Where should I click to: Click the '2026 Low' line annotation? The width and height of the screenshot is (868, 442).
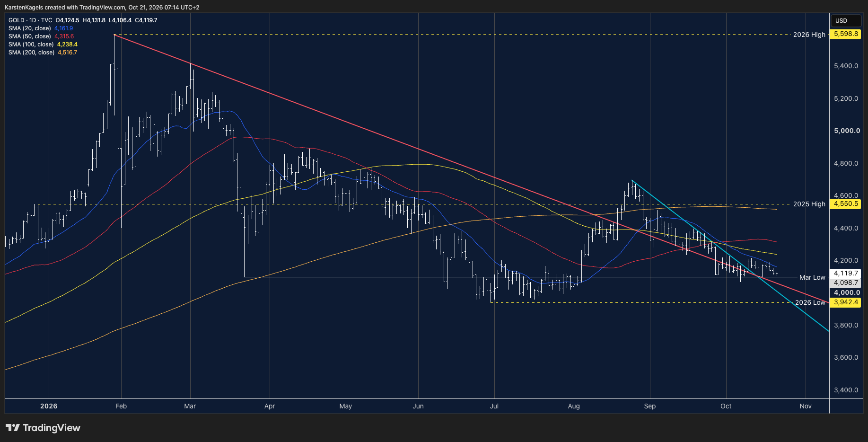pyautogui.click(x=810, y=302)
